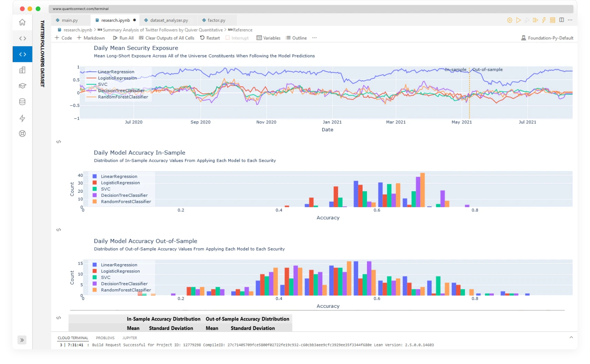Open the Foundation-Py-Default kernel selector
This screenshot has height=364, width=590.
click(x=547, y=38)
